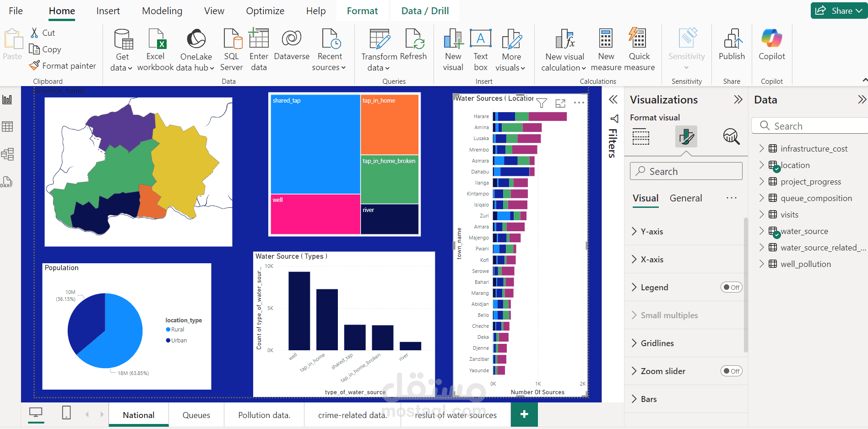This screenshot has width=868, height=429.
Task: Click Focus mode icon on Water Sources visual
Action: coord(560,103)
